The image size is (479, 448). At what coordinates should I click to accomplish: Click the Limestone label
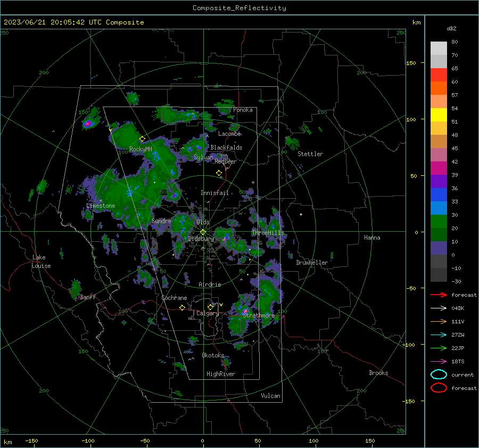[x=101, y=206]
